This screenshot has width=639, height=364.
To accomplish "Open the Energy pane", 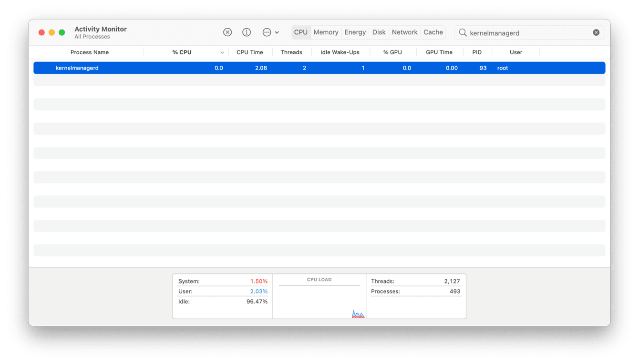I will (x=355, y=32).
